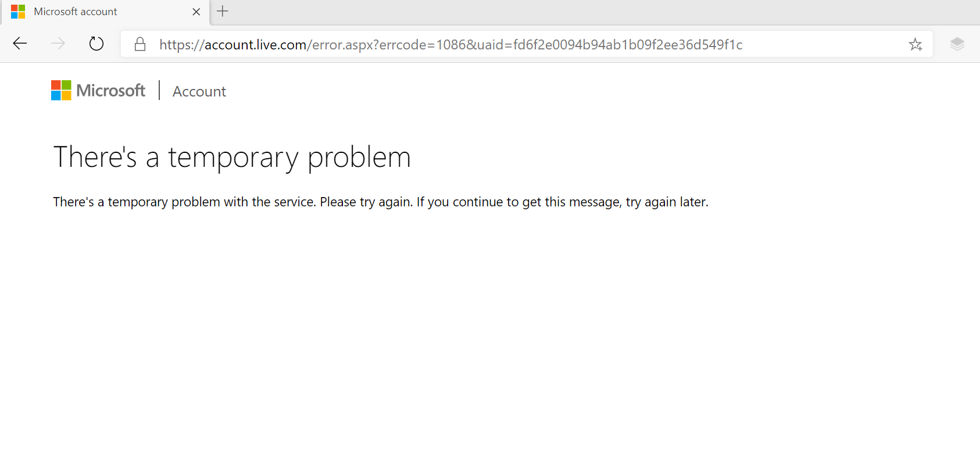This screenshot has width=980, height=454.
Task: Click the error paragraph starting "There's a temporary problem with the service"
Action: (x=381, y=202)
